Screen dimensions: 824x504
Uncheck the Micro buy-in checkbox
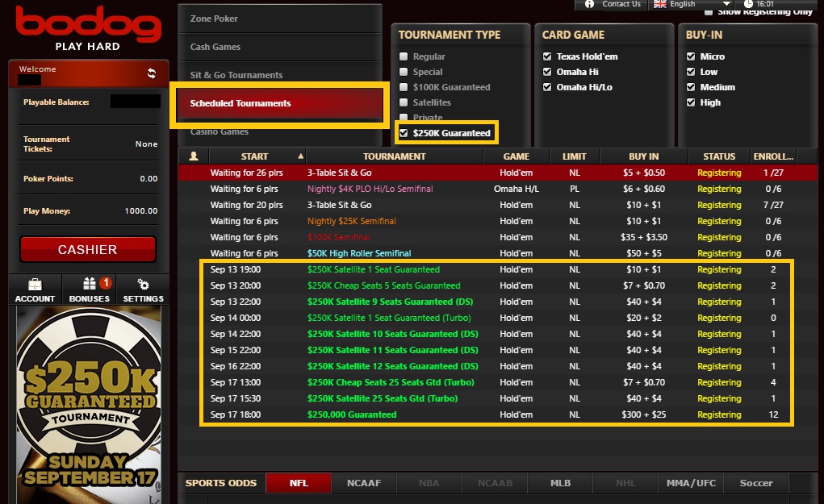[691, 56]
